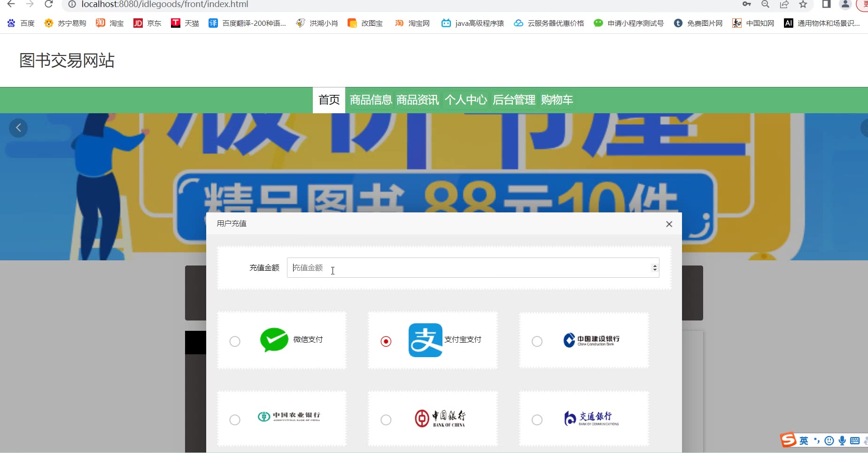Go to previous carousel banner slide
868x453 pixels.
[18, 128]
